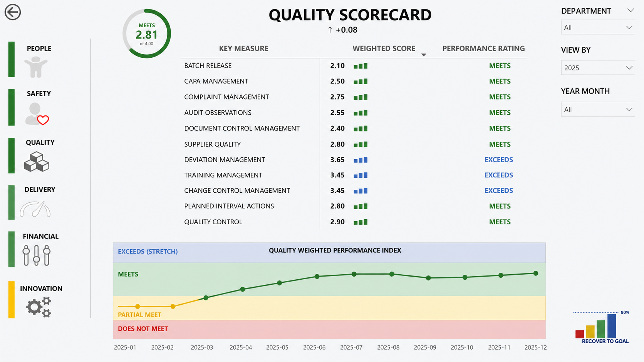Click the 2025-06 axis label

tap(314, 347)
